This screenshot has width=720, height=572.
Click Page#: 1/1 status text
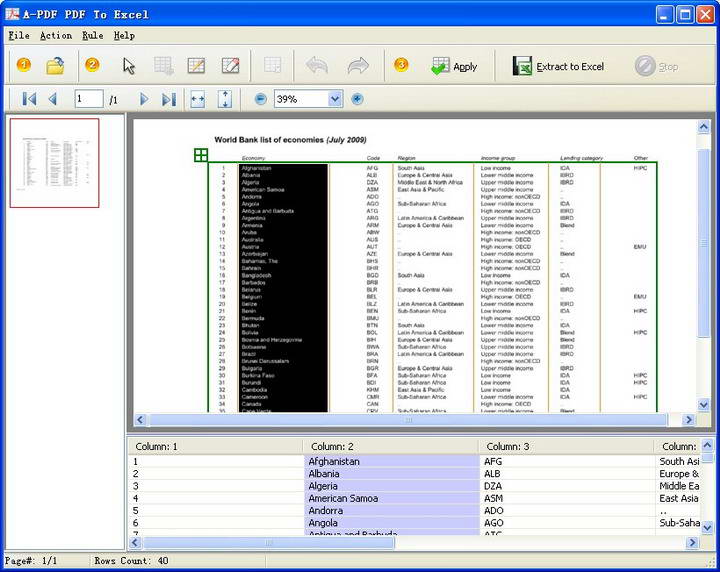pyautogui.click(x=31, y=561)
